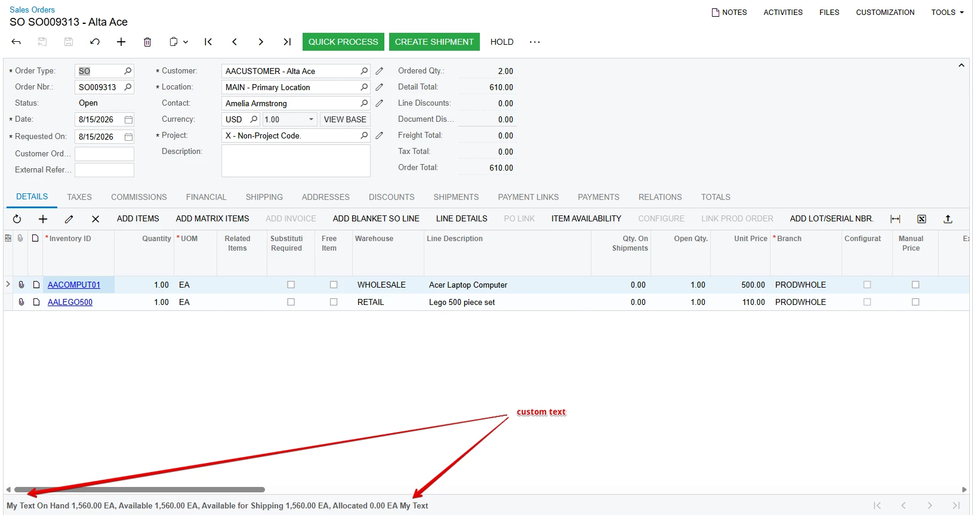Upload data into the grid

click(x=948, y=219)
